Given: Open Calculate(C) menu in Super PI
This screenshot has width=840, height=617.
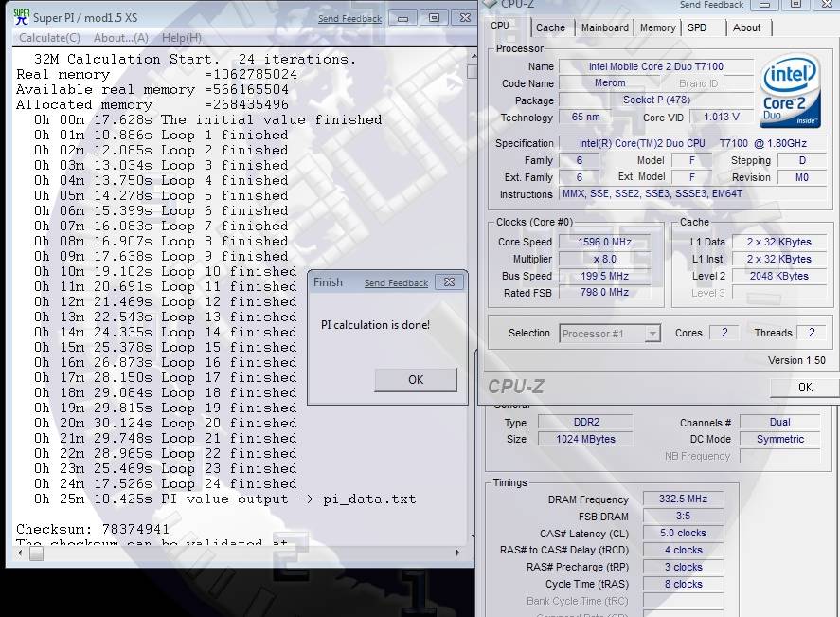Looking at the screenshot, I should (x=49, y=38).
